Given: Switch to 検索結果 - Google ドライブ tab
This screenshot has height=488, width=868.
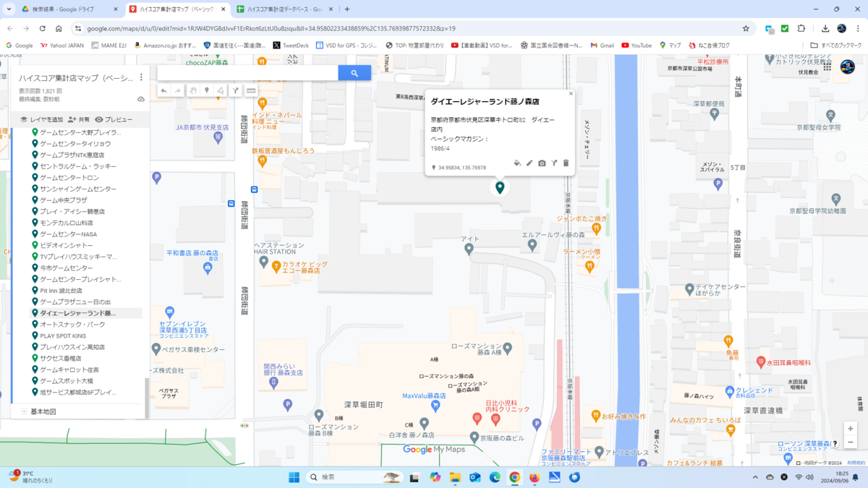Looking at the screenshot, I should [69, 9].
